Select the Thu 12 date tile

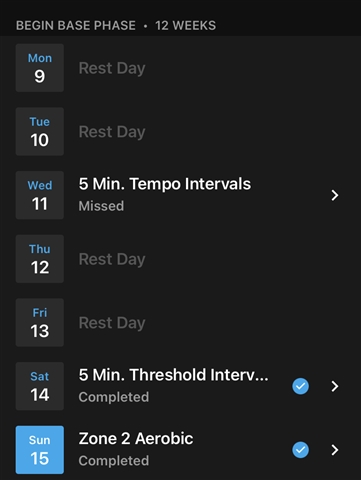[40, 259]
